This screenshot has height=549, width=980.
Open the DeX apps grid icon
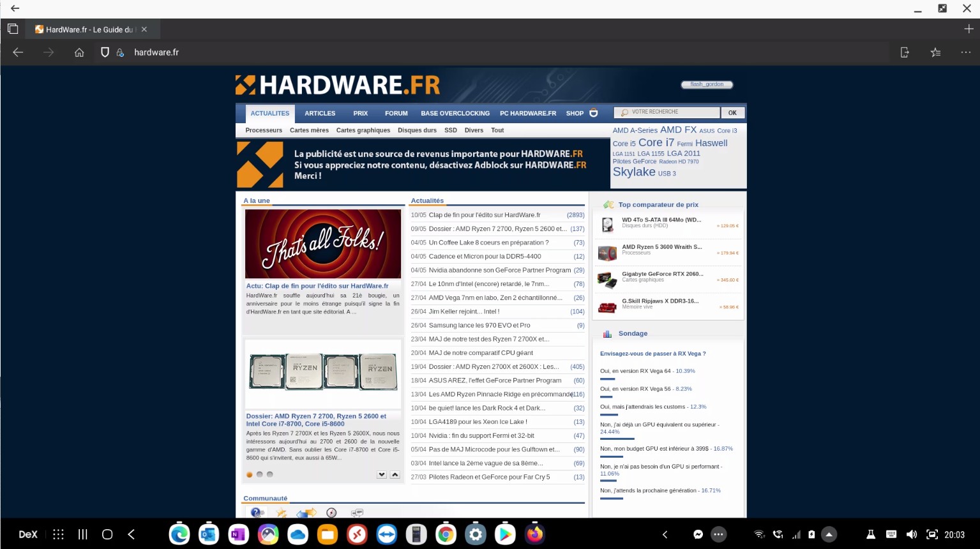pos(58,534)
